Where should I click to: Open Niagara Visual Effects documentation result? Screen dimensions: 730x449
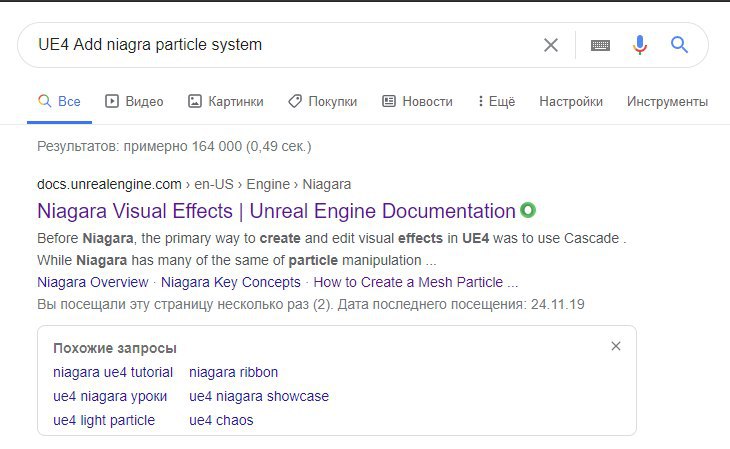click(276, 211)
